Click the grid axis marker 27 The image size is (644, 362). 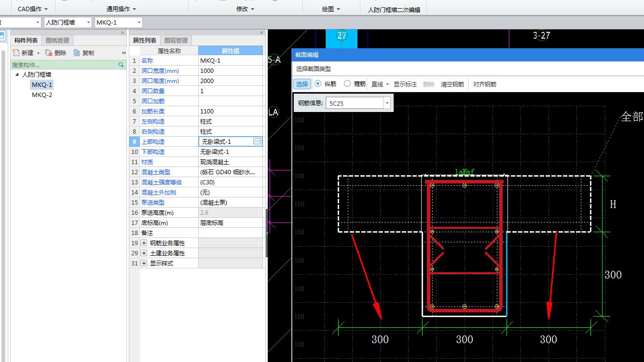click(342, 36)
